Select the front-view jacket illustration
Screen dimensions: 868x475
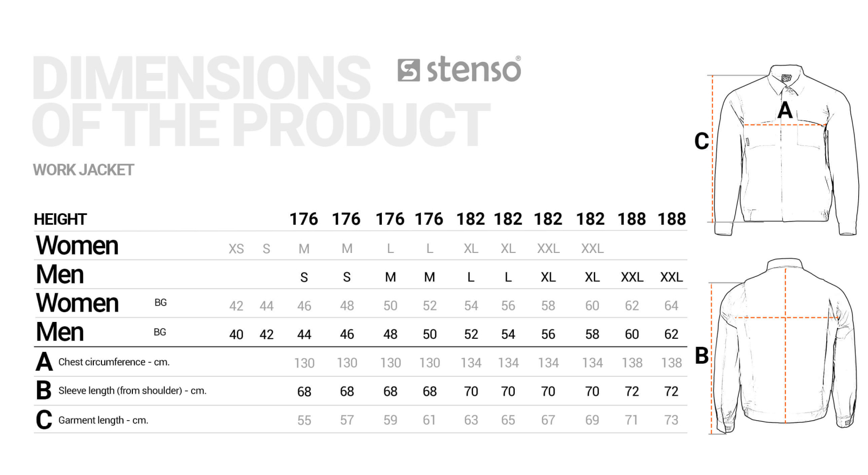786,151
